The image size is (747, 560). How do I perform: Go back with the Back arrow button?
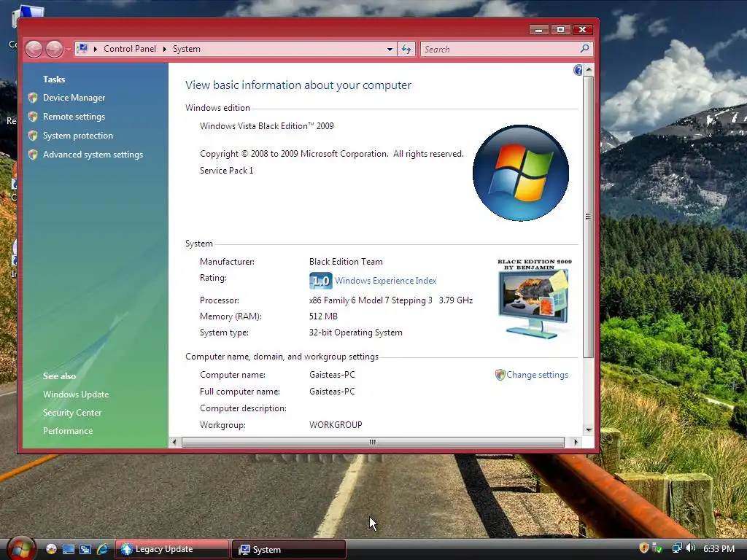point(34,49)
